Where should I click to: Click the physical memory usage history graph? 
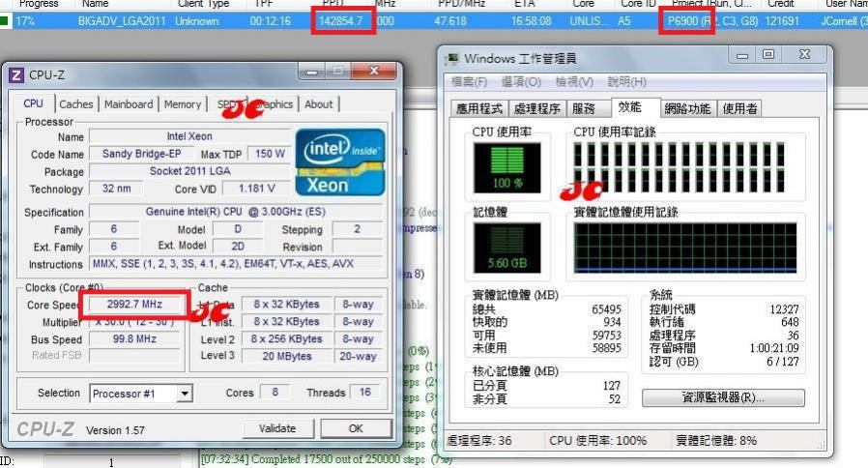point(685,249)
